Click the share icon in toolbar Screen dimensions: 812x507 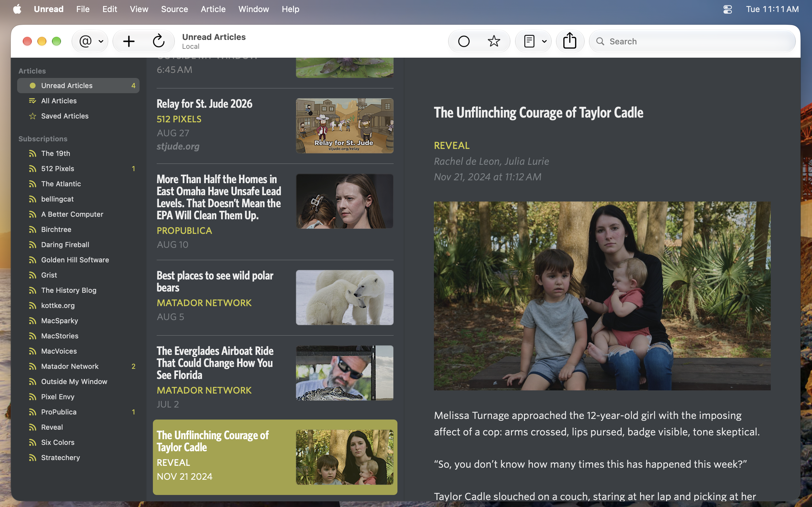coord(570,41)
